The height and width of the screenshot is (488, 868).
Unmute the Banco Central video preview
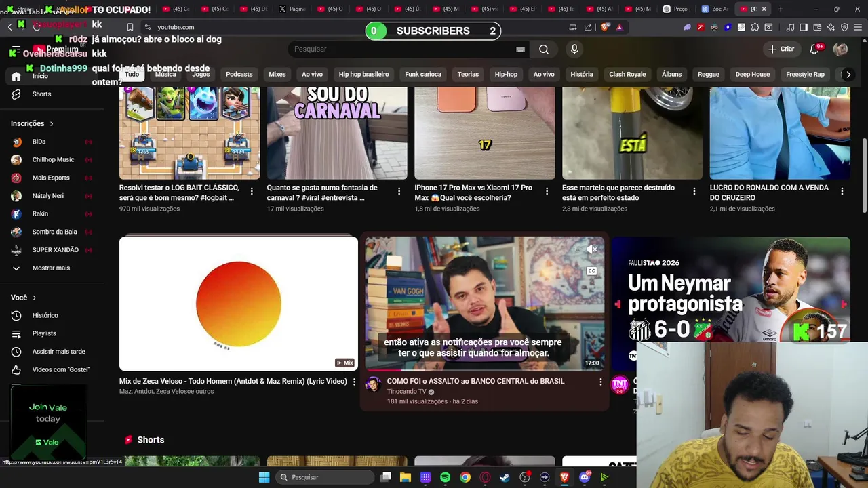point(591,249)
